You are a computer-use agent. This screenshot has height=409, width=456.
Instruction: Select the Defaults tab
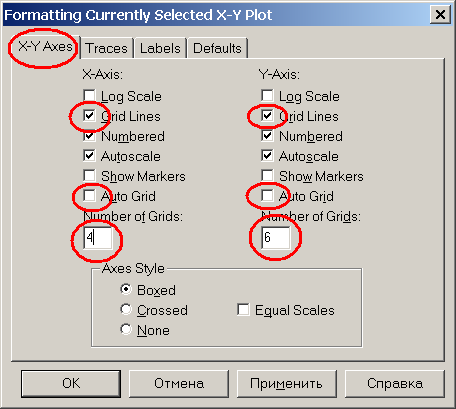coord(217,48)
